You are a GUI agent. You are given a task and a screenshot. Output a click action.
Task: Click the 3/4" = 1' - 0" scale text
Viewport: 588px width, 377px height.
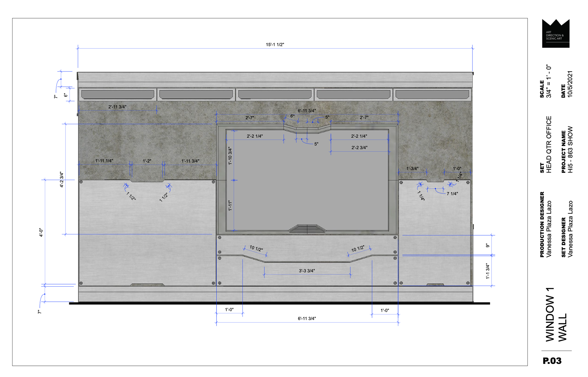click(549, 81)
